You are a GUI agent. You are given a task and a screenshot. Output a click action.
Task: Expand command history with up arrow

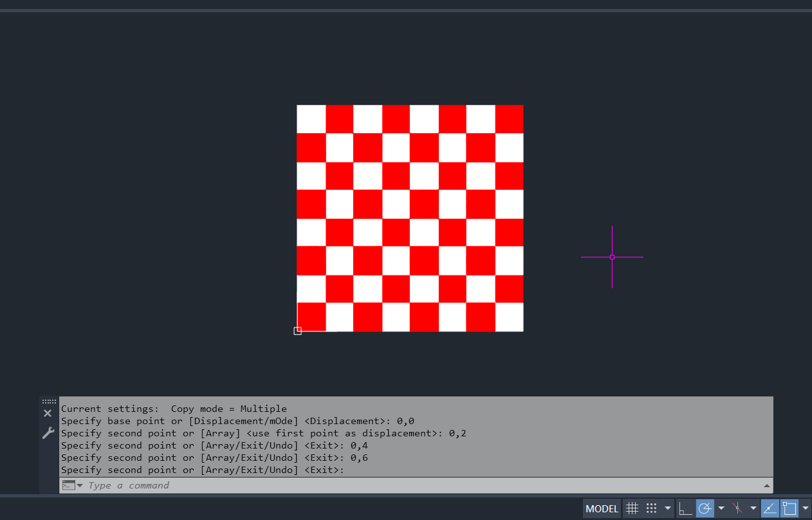(x=766, y=486)
